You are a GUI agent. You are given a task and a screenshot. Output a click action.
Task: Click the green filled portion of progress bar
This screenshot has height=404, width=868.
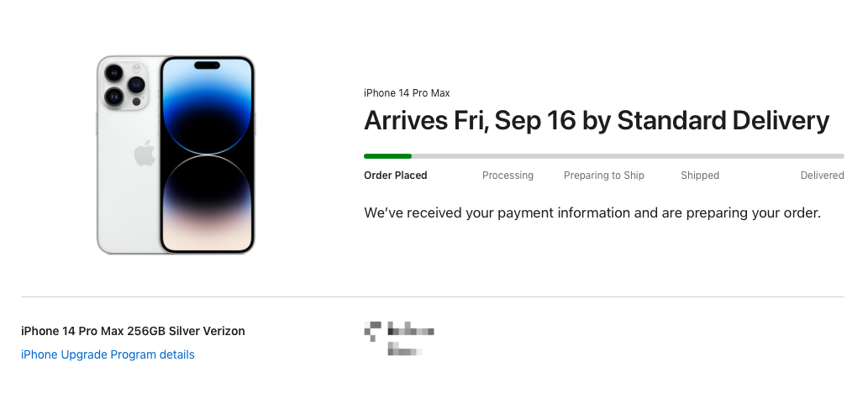387,156
